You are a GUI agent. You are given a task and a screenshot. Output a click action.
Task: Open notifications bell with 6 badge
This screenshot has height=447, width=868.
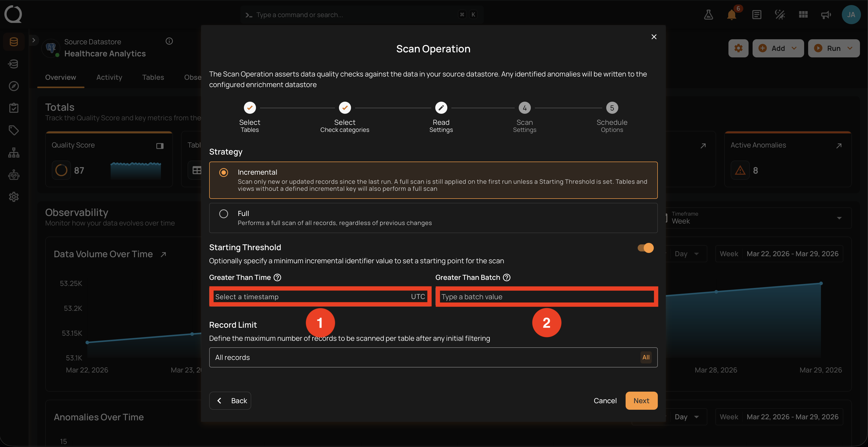[x=731, y=15]
